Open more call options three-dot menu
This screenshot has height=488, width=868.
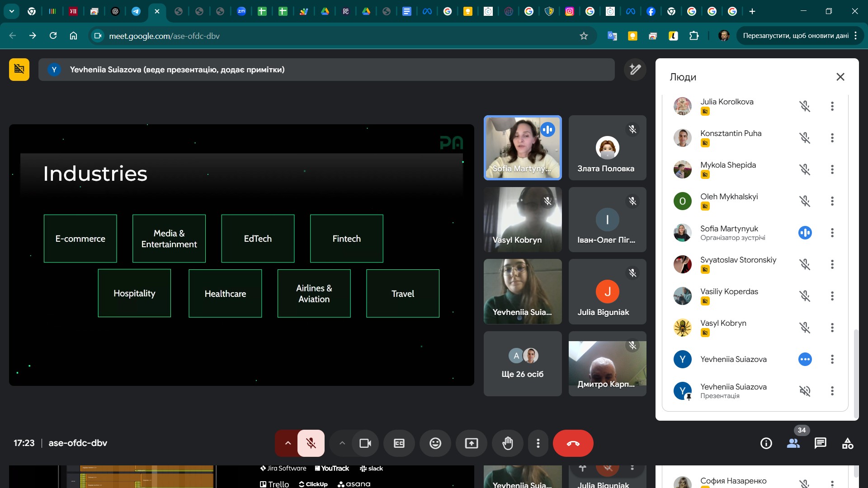coord(538,443)
